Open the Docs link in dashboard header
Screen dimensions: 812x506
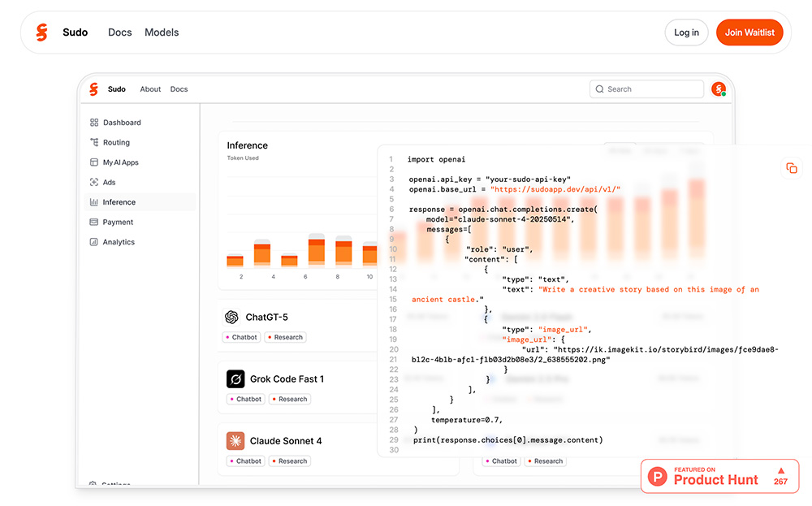pos(179,89)
